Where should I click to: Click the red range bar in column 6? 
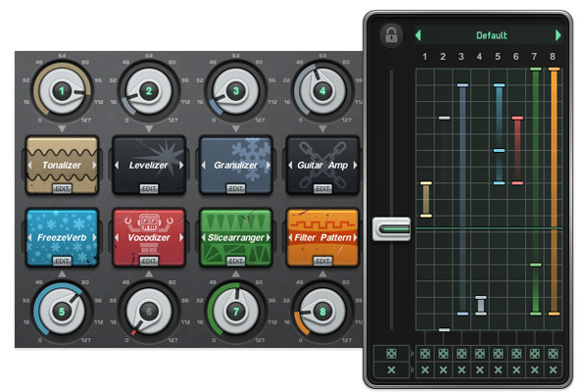tap(517, 150)
